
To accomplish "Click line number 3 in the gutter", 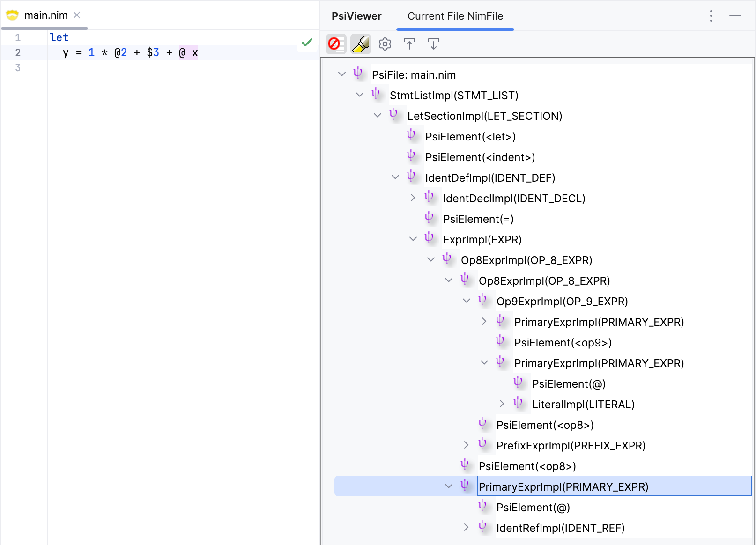I will click(x=18, y=67).
